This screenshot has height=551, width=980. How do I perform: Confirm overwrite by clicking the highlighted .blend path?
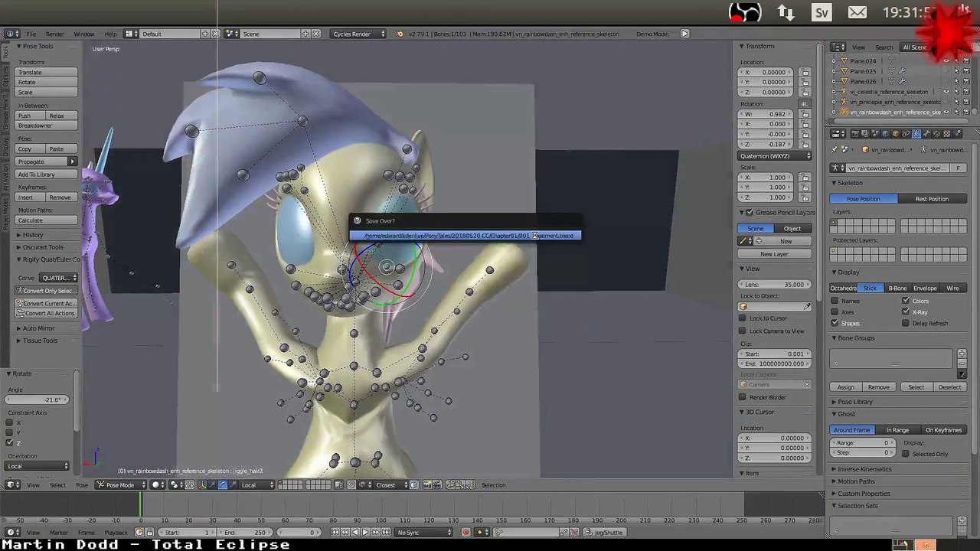coord(465,236)
